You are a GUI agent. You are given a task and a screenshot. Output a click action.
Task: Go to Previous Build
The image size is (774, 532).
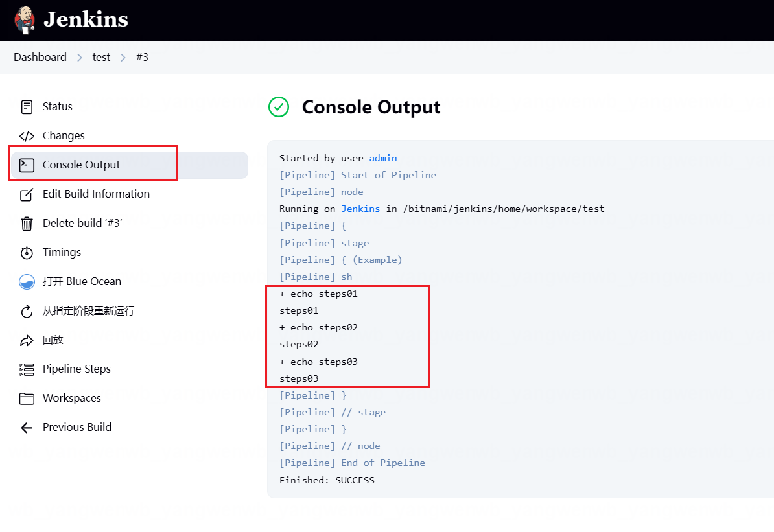click(77, 428)
